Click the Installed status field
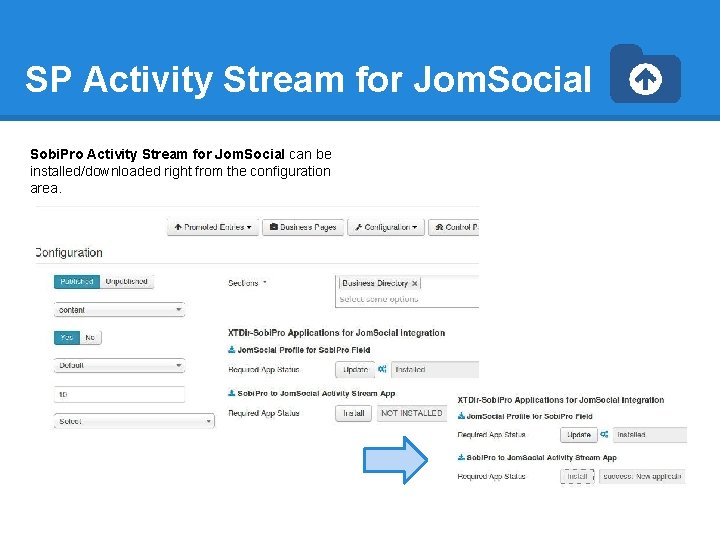Image resolution: width=720 pixels, height=540 pixels. pos(435,370)
